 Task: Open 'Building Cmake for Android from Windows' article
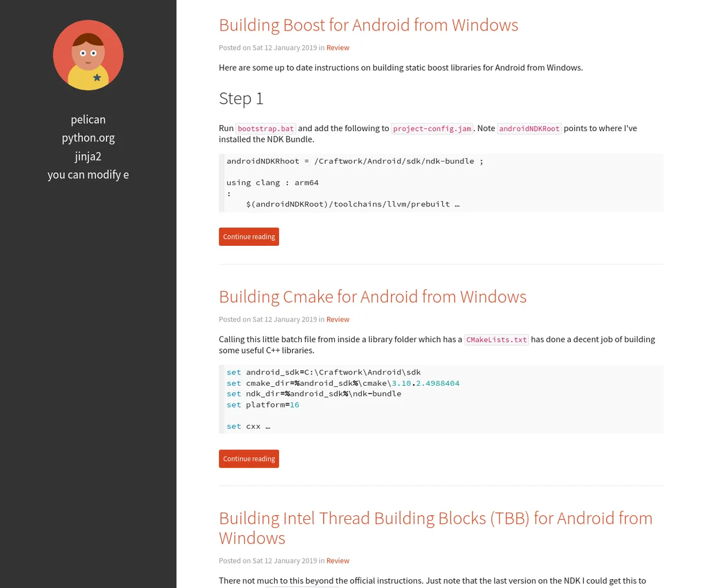click(372, 296)
